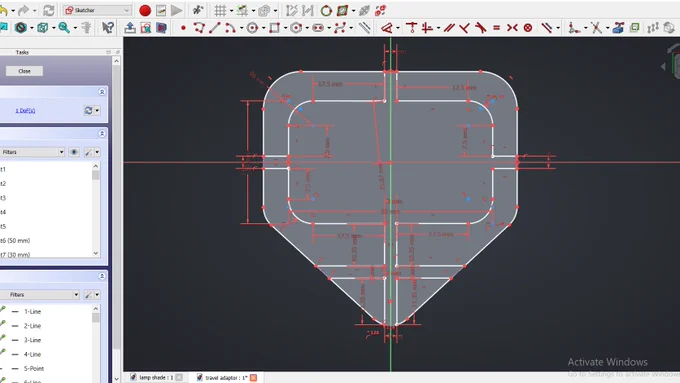Open the draw style dropdown arrow
Screen dimensions: 680x383
coord(32,28)
